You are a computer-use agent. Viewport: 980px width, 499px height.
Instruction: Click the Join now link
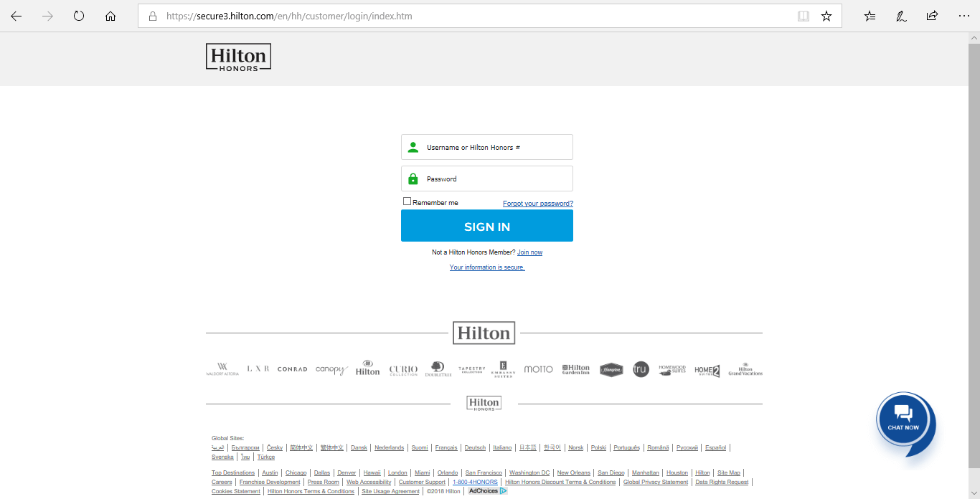coord(530,252)
